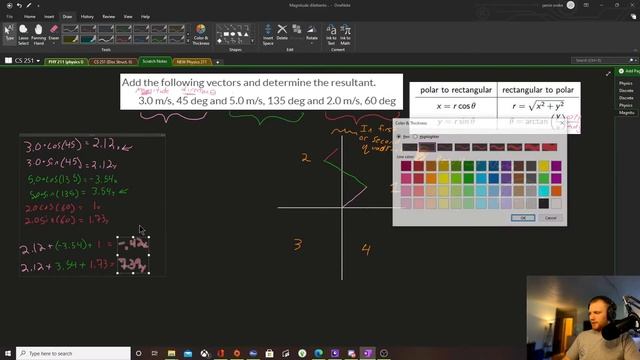Choose the Lasso Select tool

(x=23, y=35)
